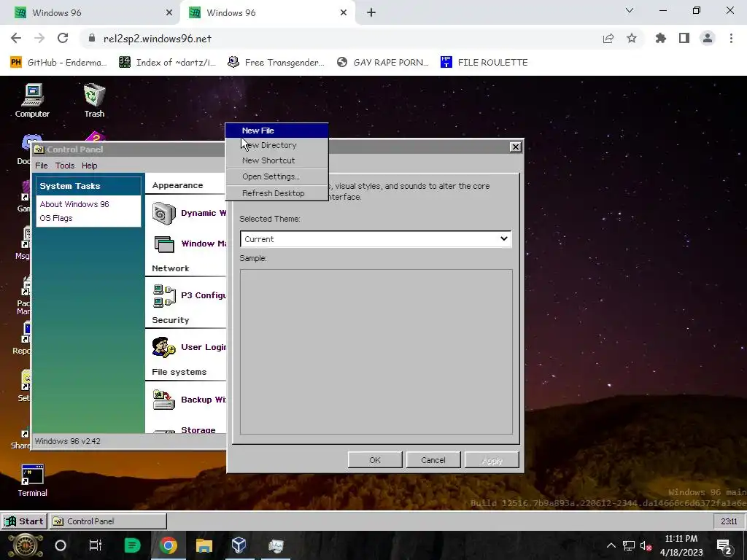
Task: Open the Backup Wizard applet icon
Action: 164,400
